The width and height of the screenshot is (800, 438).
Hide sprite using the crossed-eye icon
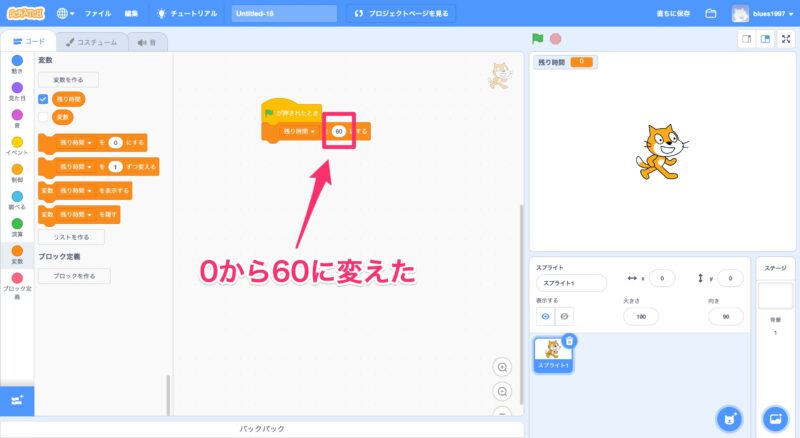565,316
